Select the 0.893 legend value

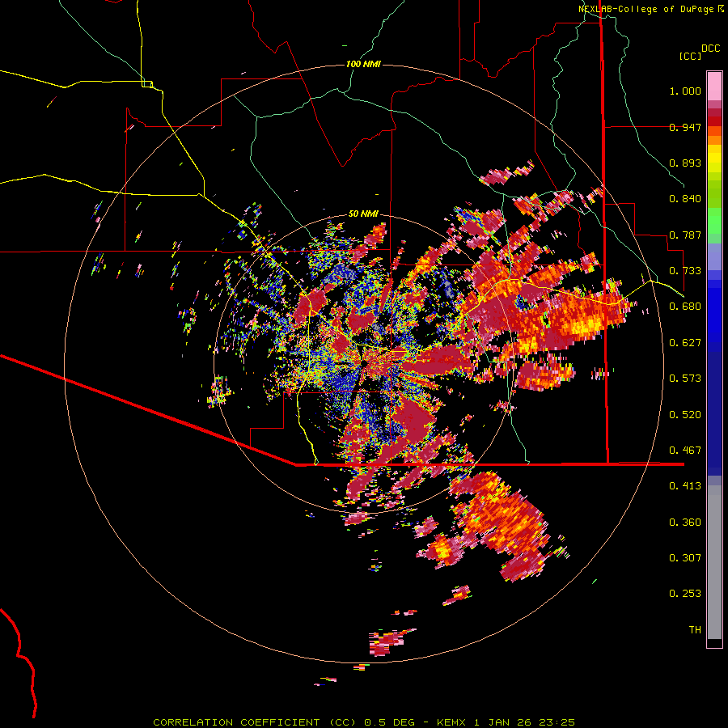click(x=685, y=163)
